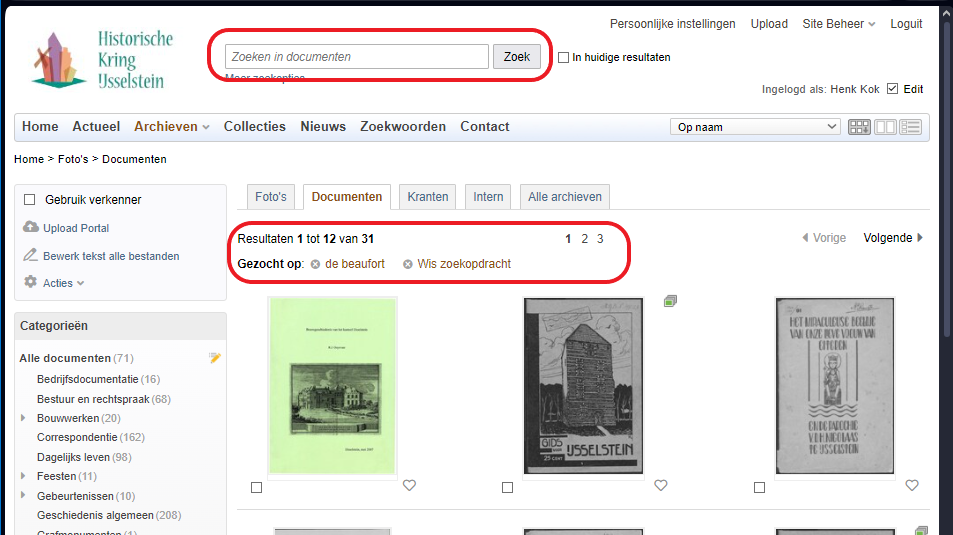Switch to the Kranten tab
This screenshot has height=535, width=953.
point(427,197)
